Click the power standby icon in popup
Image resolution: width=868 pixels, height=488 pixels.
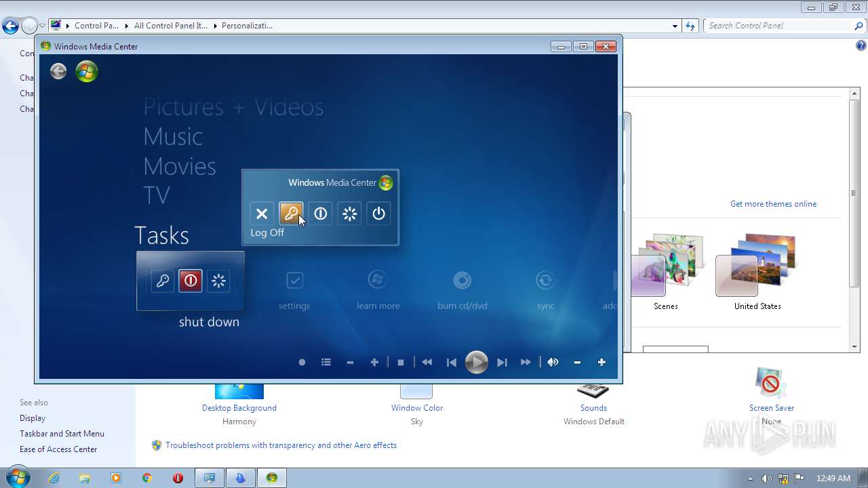pyautogui.click(x=379, y=213)
